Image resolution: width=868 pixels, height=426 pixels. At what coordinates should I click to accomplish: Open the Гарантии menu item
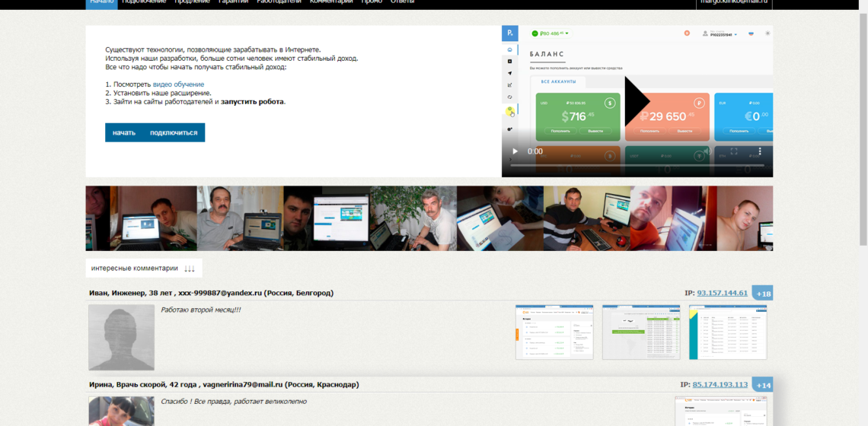click(x=233, y=2)
